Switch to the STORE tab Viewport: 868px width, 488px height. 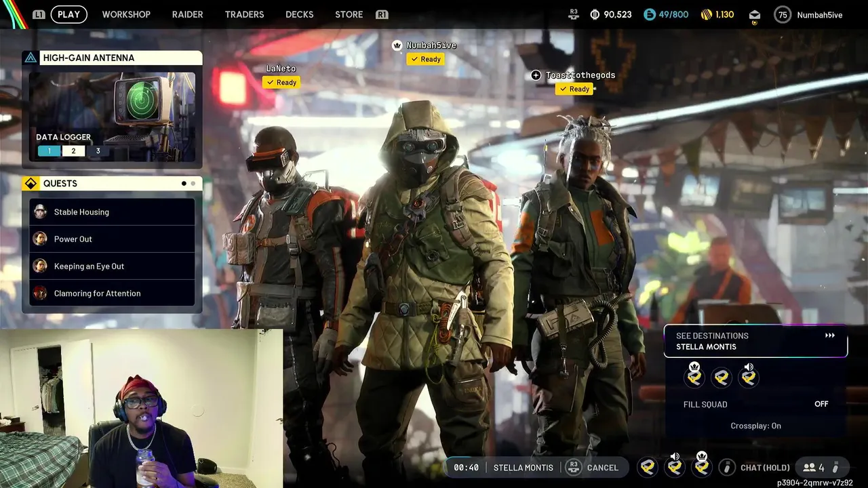click(349, 14)
